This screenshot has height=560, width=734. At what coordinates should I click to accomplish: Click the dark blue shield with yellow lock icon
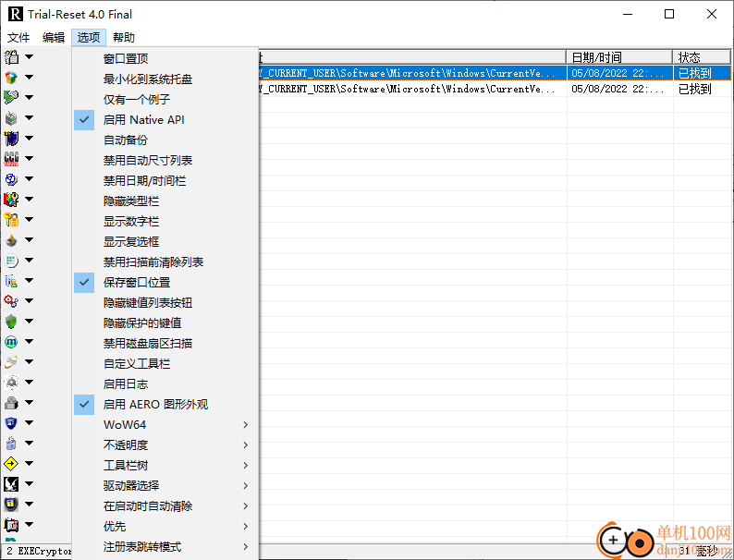click(11, 505)
